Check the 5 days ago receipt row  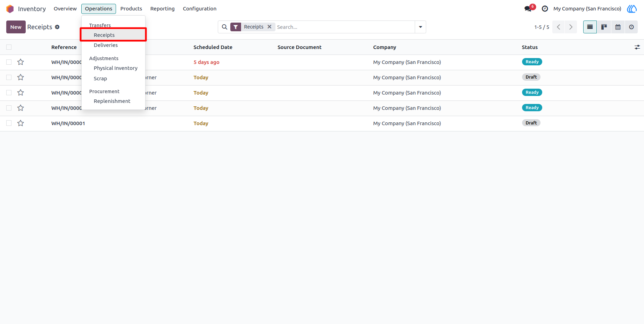pyautogui.click(x=9, y=62)
